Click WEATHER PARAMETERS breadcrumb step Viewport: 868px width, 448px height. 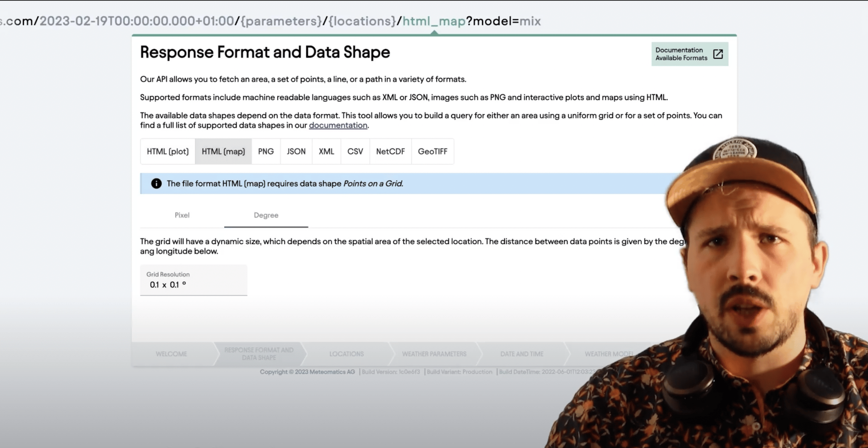point(434,354)
